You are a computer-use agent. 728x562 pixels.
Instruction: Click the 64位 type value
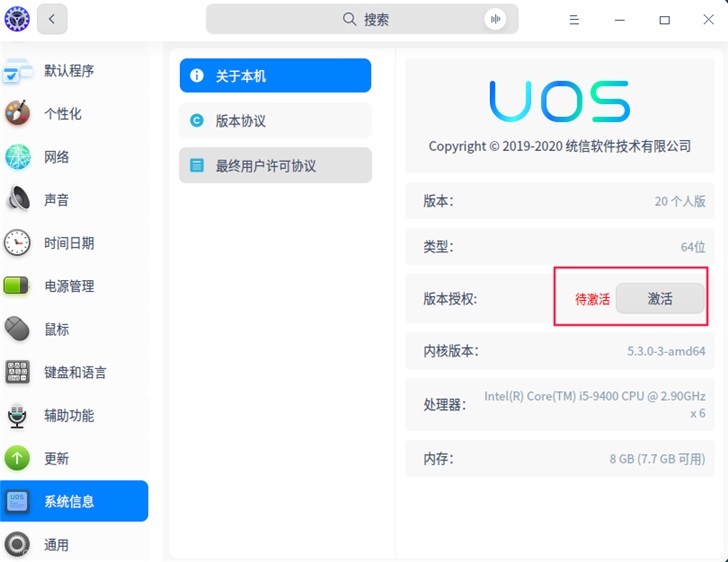[x=693, y=247]
